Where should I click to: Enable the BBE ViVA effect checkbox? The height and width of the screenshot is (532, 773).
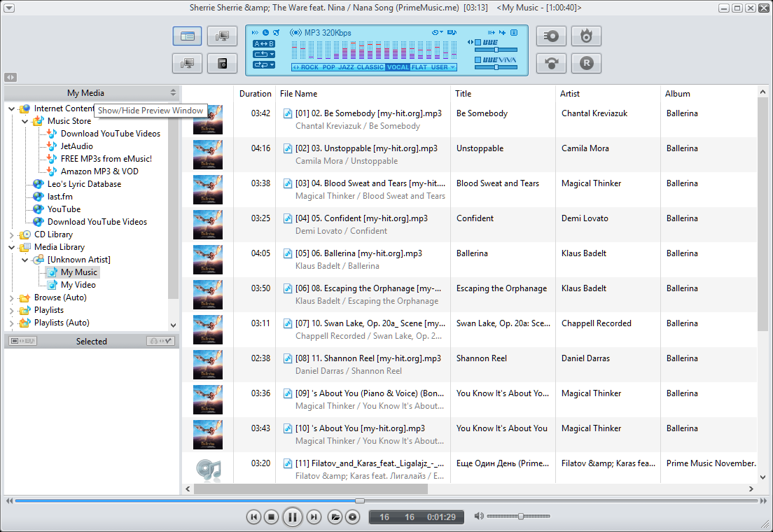tap(478, 60)
